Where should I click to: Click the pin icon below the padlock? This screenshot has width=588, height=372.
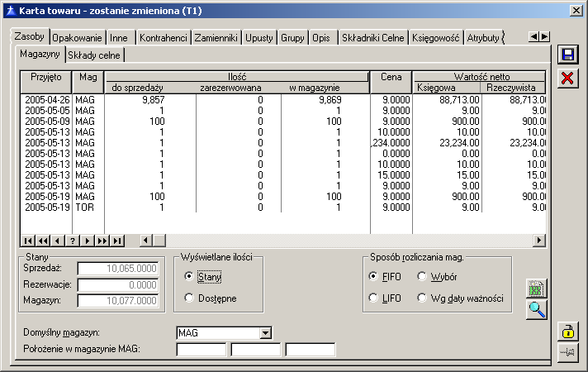point(567,352)
